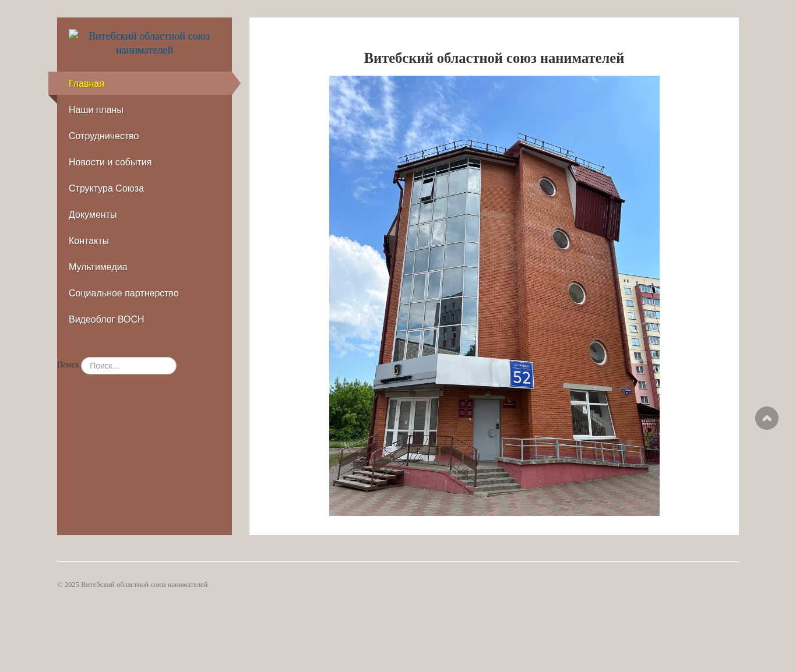Open the Документы page
Screen dimensions: 796x672
(x=145, y=214)
